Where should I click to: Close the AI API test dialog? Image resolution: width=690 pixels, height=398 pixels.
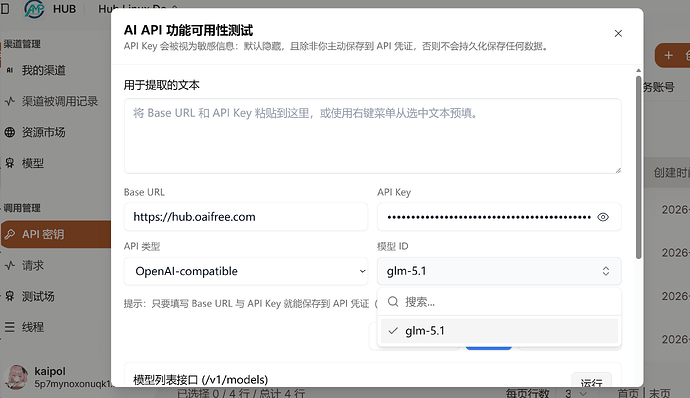(618, 33)
